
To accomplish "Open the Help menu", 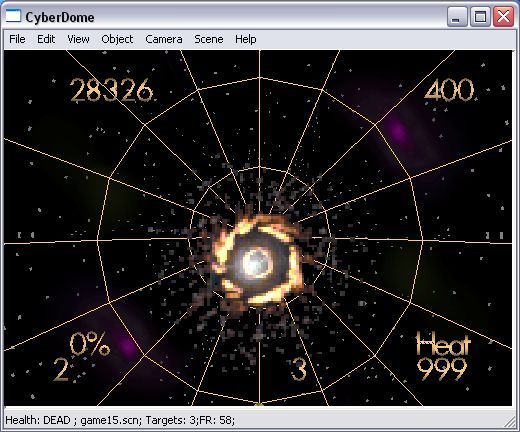I will (246, 39).
